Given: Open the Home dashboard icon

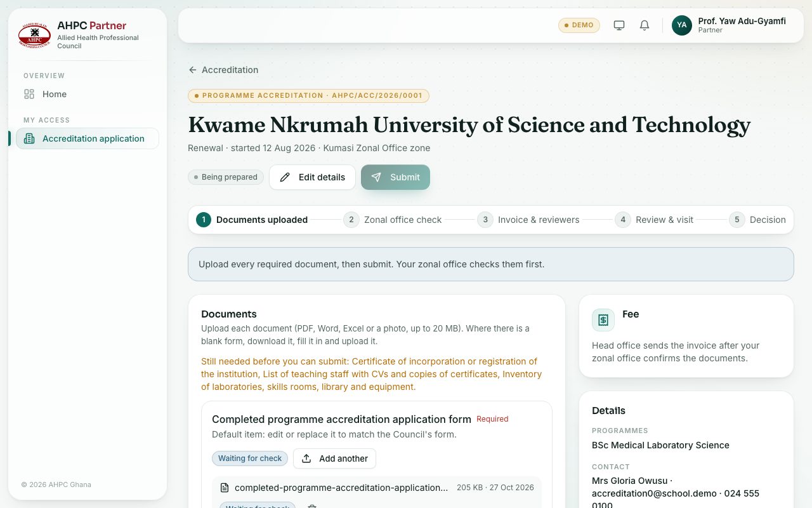Looking at the screenshot, I should tap(29, 94).
